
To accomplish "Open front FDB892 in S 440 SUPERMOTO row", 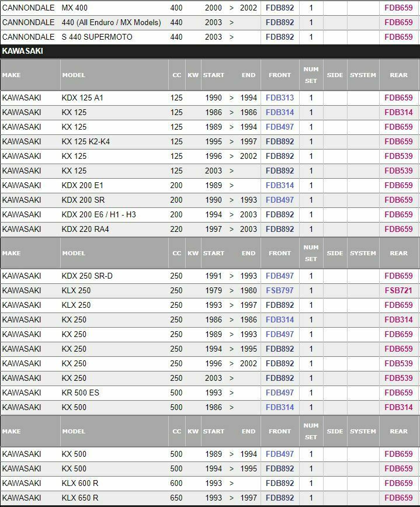I will pos(280,37).
